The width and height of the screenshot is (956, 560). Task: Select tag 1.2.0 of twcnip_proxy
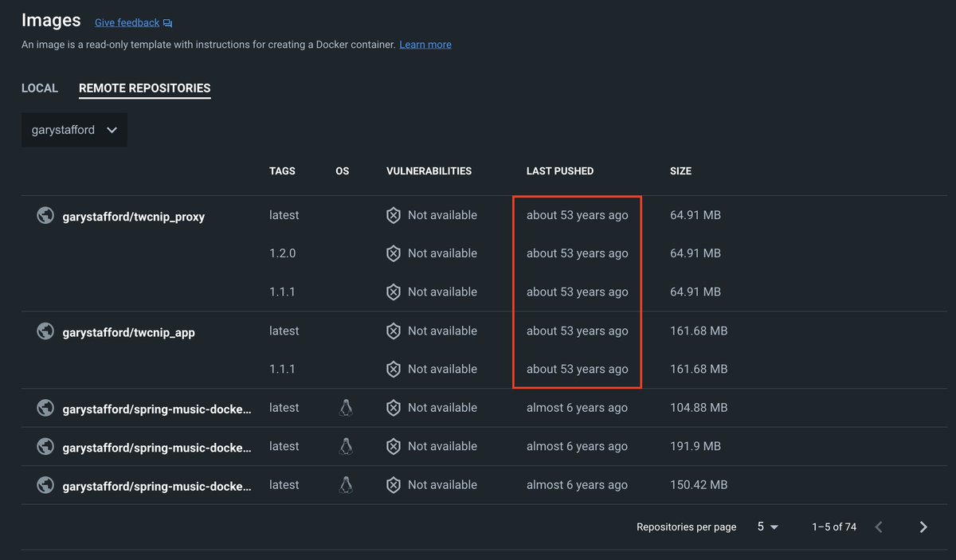pos(282,253)
